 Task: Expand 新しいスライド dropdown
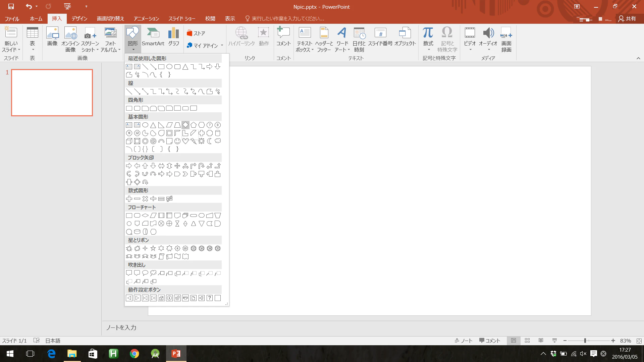click(x=11, y=47)
